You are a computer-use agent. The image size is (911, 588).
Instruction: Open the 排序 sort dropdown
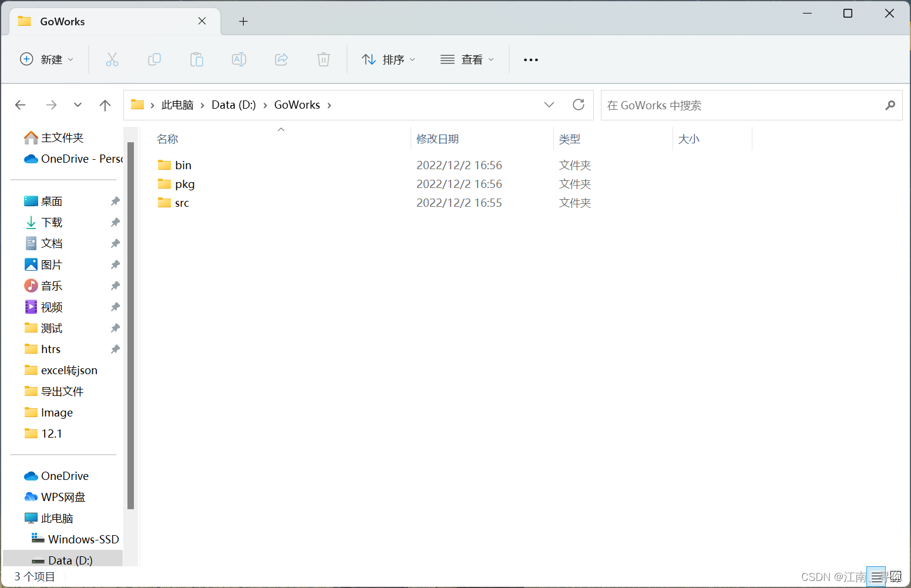(389, 59)
